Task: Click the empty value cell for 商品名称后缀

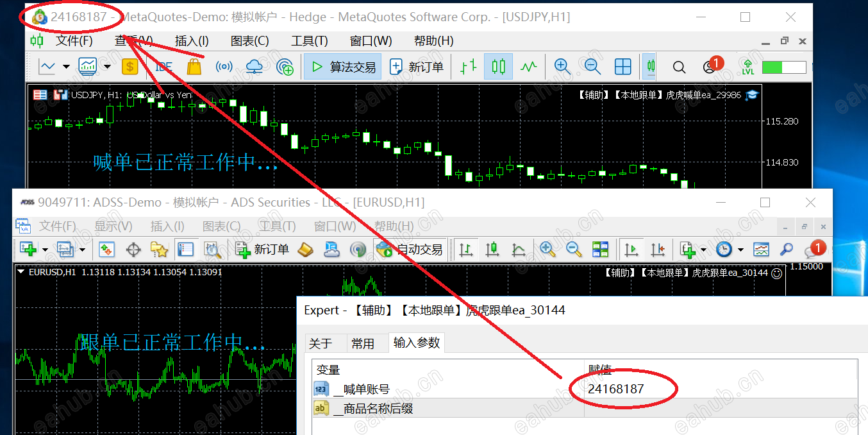Action: (721, 408)
